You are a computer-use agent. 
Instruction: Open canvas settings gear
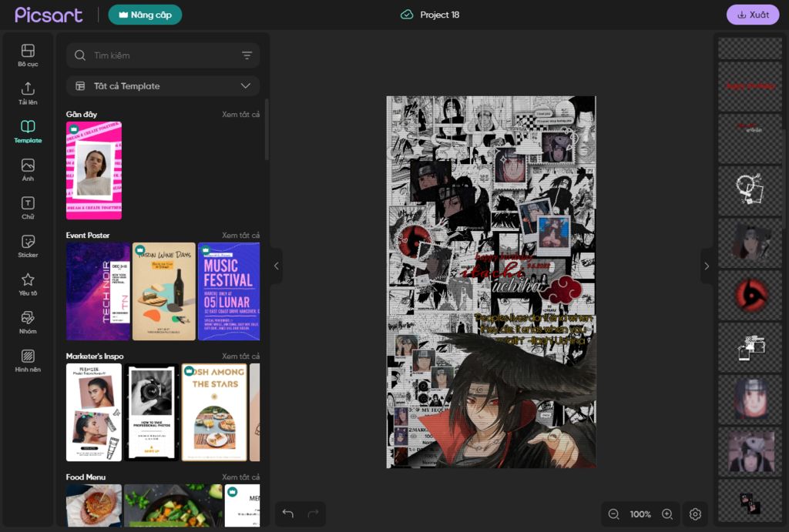696,514
